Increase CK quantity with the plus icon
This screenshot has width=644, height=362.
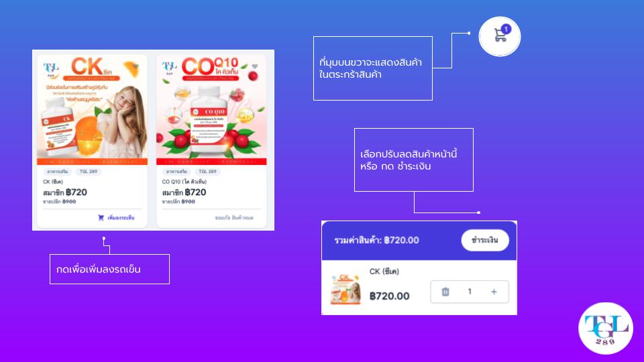(494, 292)
